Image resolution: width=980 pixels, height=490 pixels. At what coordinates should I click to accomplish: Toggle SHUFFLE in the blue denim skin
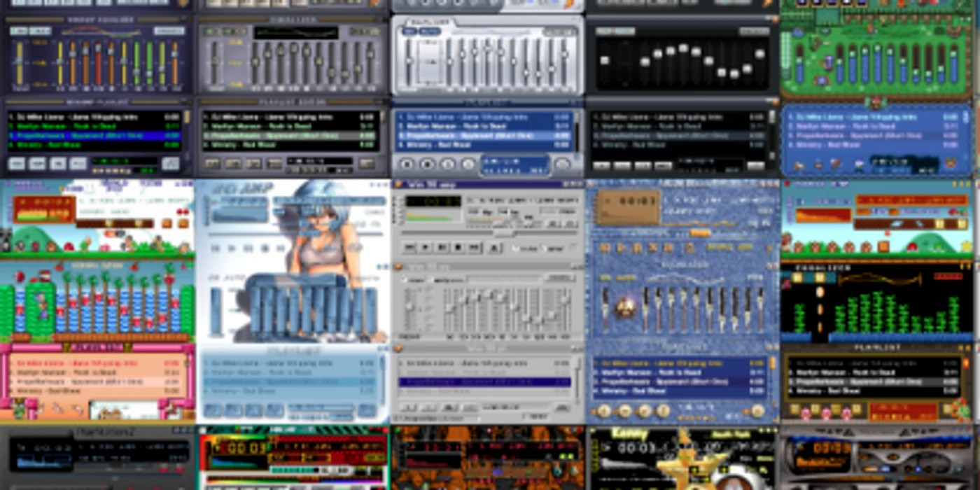[719, 248]
